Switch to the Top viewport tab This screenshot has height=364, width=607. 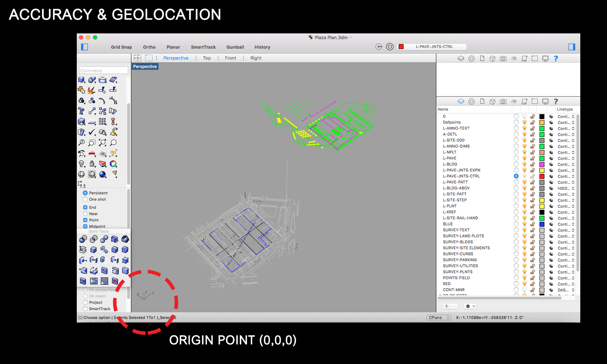(207, 58)
